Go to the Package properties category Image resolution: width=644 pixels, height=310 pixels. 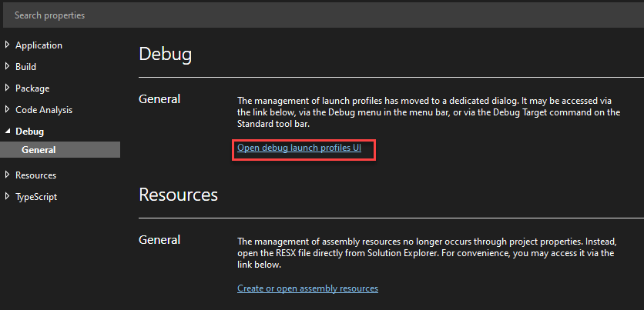point(32,88)
